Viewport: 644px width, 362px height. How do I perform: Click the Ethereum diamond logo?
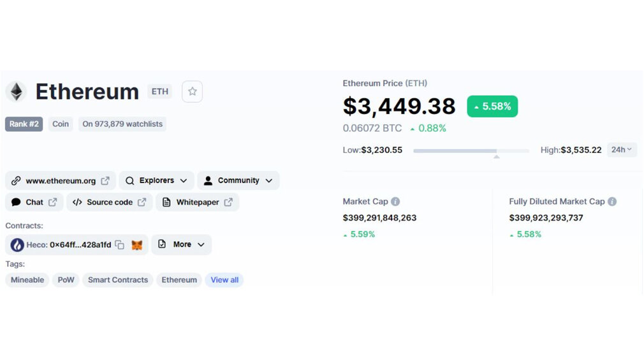click(16, 92)
